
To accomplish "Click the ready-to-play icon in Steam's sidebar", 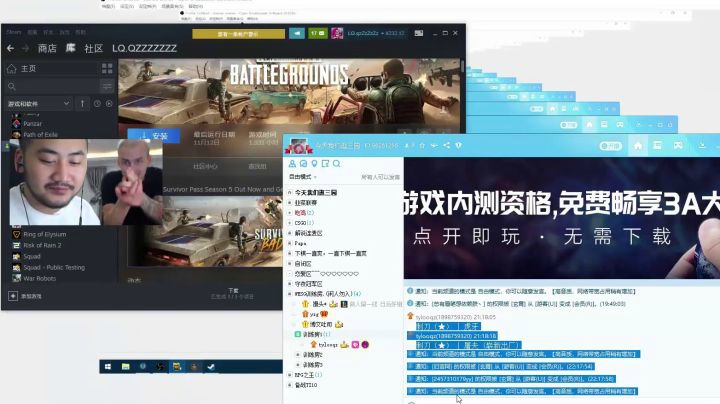I will tap(109, 104).
